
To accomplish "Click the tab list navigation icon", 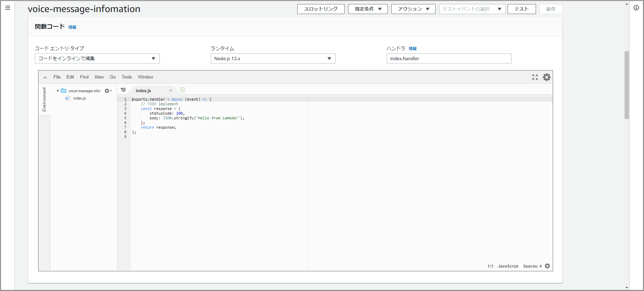I will [123, 90].
